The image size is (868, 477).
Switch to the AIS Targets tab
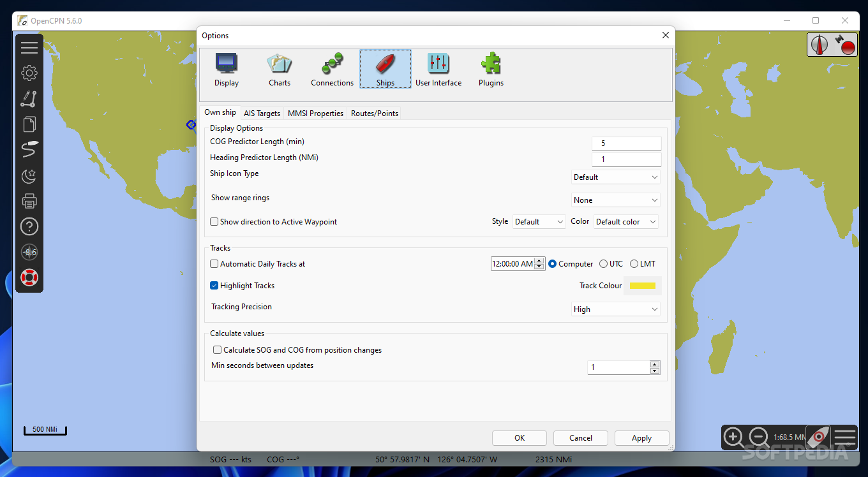[262, 114]
